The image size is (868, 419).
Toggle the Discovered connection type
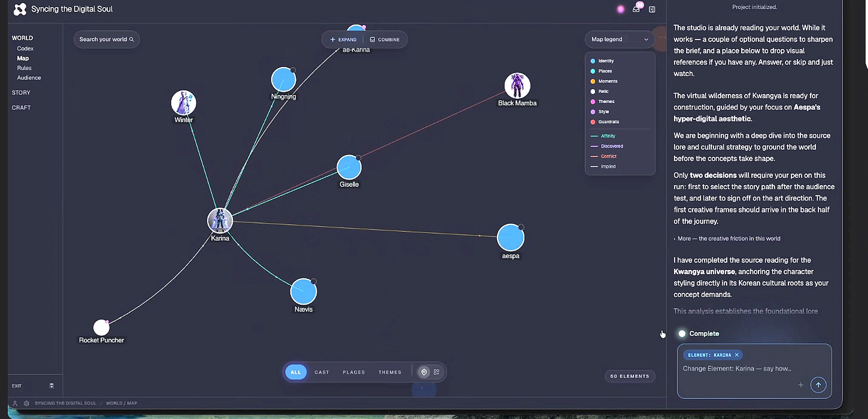coord(607,146)
